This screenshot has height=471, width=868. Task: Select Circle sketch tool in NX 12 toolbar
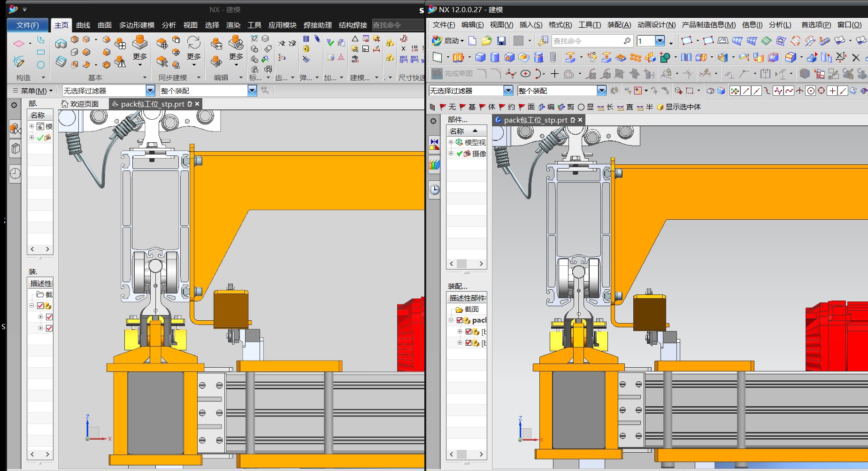coord(525,74)
